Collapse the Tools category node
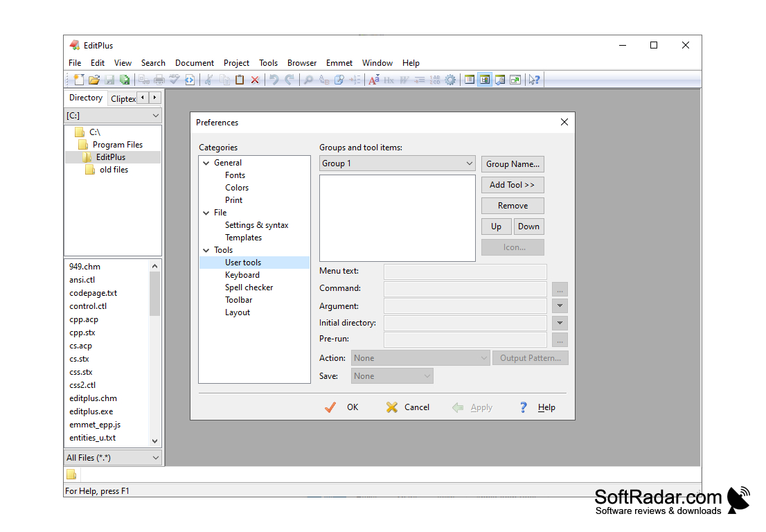This screenshot has width=766, height=532. coord(206,250)
